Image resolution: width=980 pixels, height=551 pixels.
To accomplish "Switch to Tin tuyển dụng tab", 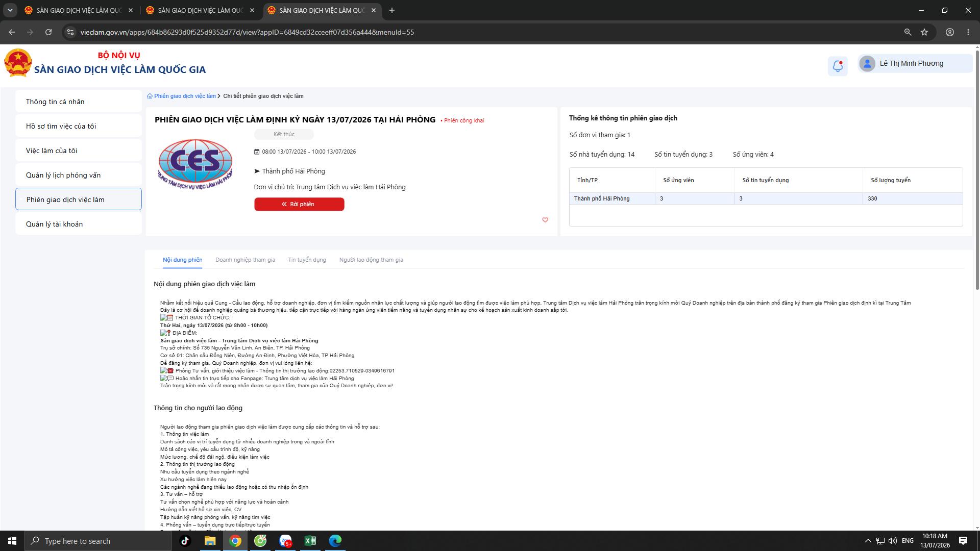I will pos(307,260).
